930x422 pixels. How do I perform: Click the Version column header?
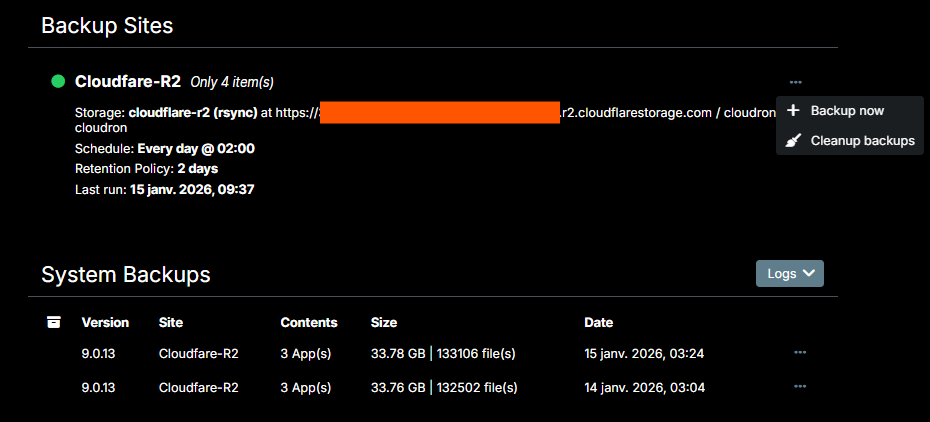tap(105, 322)
